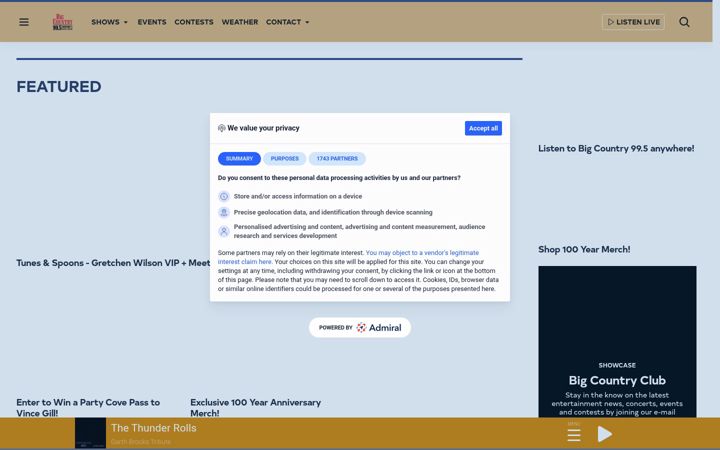Viewport: 720px width, 450px height.
Task: Click the fingerprint privacy icon
Action: click(221, 128)
